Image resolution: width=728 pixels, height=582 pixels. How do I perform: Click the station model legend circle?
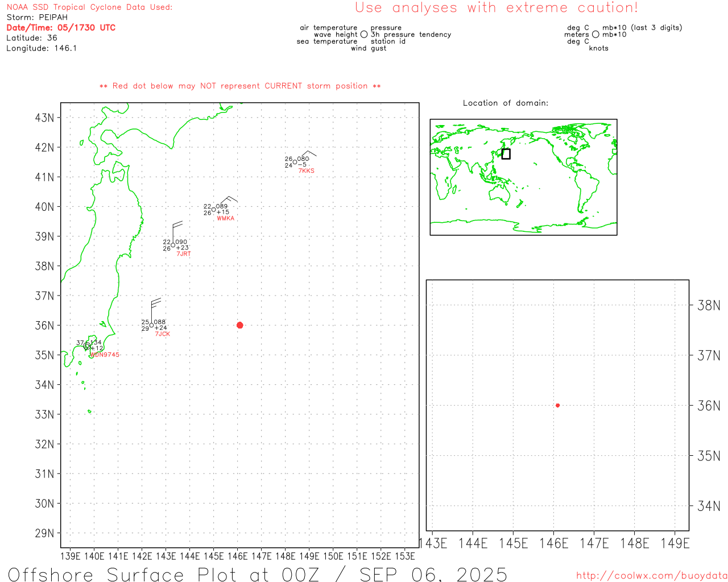(x=364, y=34)
